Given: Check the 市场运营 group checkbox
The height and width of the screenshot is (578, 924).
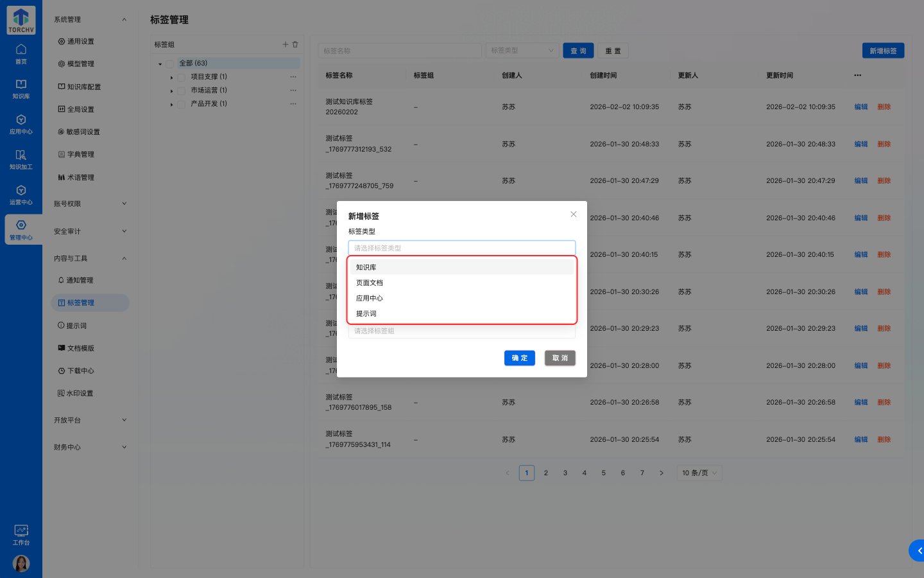Looking at the screenshot, I should coord(182,91).
